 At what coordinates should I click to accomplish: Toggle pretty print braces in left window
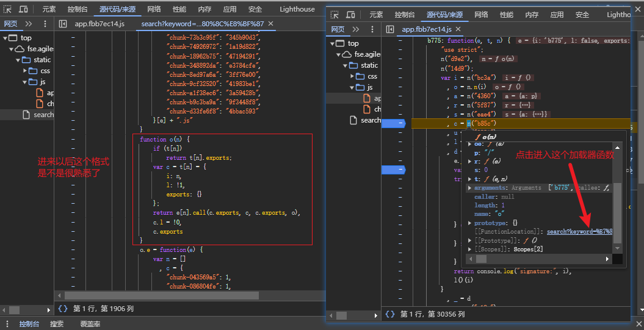pos(63,309)
